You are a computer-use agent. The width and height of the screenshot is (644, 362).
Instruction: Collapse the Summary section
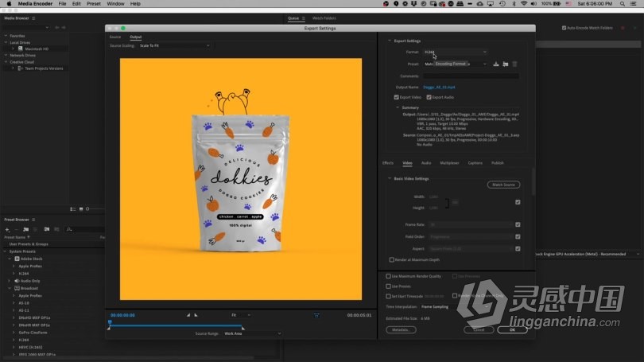coord(398,107)
